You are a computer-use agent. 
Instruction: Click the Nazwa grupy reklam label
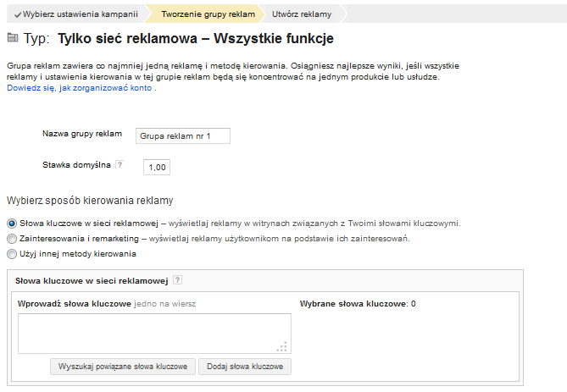tap(82, 135)
